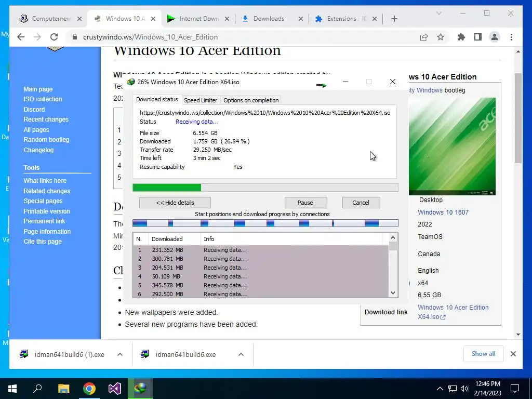This screenshot has width=532, height=399.
Task: Open Random bootleg link
Action: pyautogui.click(x=46, y=139)
